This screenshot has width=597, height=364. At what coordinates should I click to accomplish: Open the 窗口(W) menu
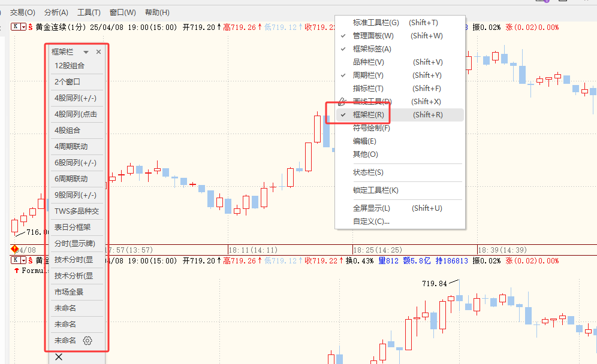(123, 13)
